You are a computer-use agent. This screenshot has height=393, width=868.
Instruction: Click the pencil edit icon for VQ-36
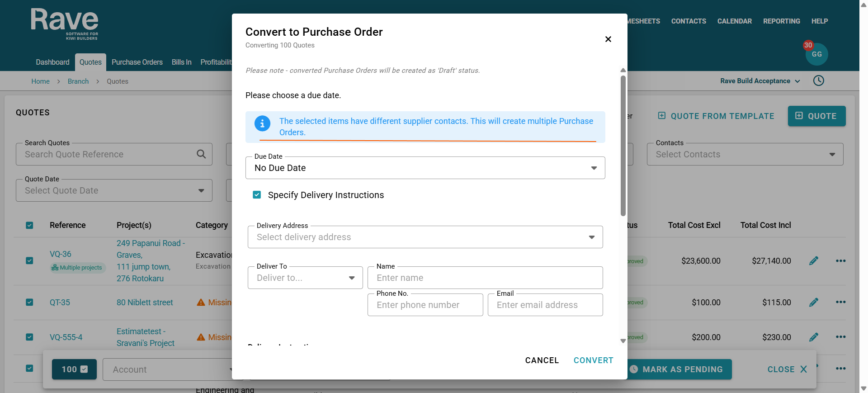coord(813,261)
